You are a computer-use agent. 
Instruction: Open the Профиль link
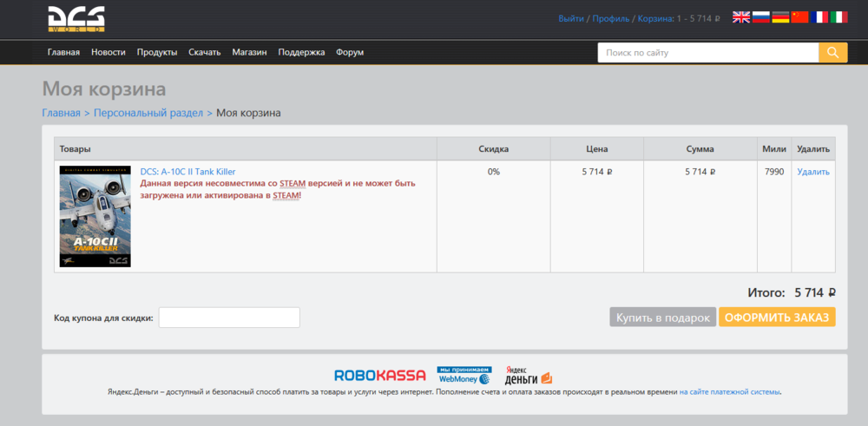[611, 18]
